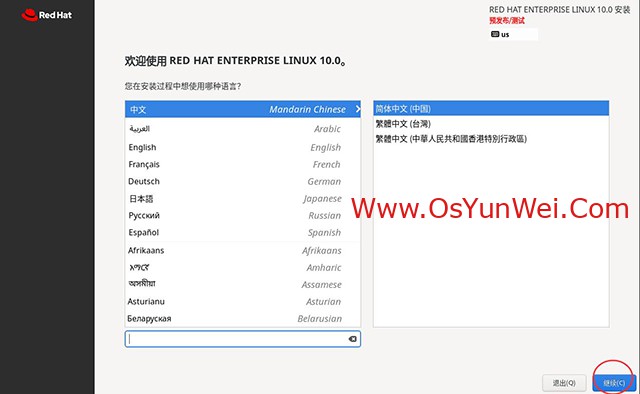Viewport: 640px width, 394px height.
Task: Choose Asturianu Asturian language
Action: 243,302
